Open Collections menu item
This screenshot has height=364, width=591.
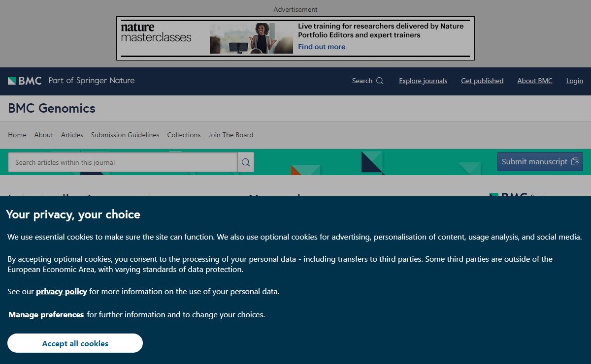tap(184, 135)
